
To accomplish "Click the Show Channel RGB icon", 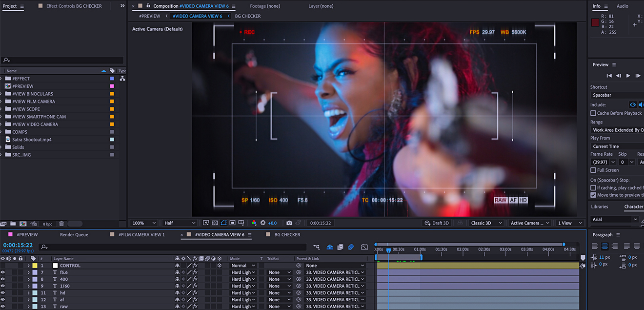I will point(254,223).
